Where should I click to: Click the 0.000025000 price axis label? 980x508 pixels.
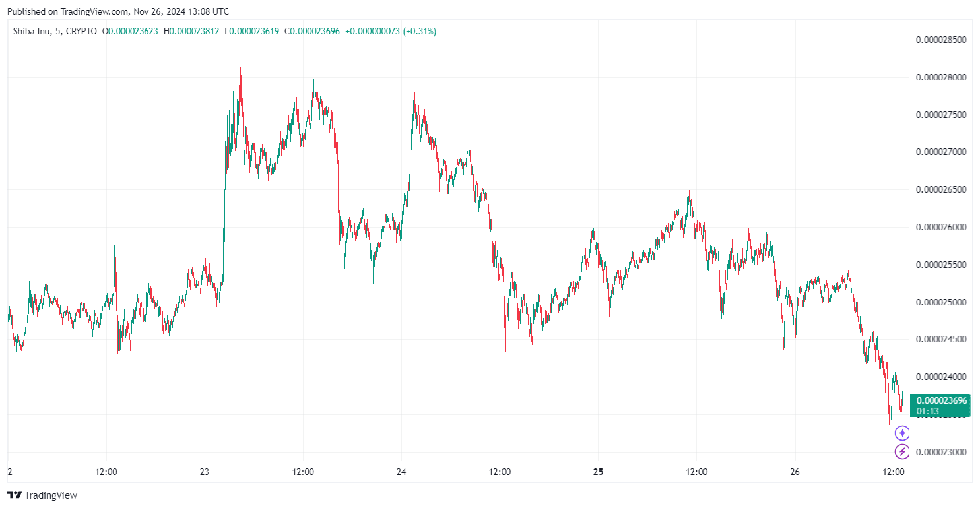pyautogui.click(x=941, y=302)
